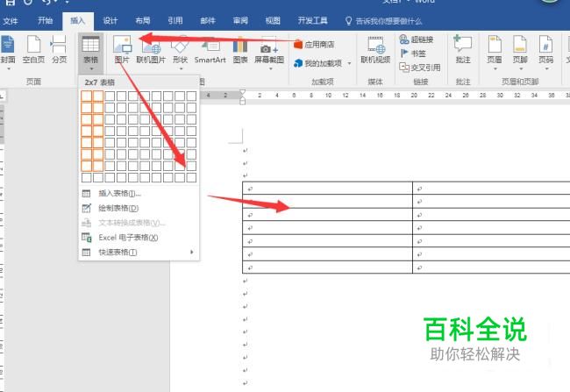Screen dimensions: 570x392
Task: Click the last left-column cell of the document table
Action: coord(328,267)
